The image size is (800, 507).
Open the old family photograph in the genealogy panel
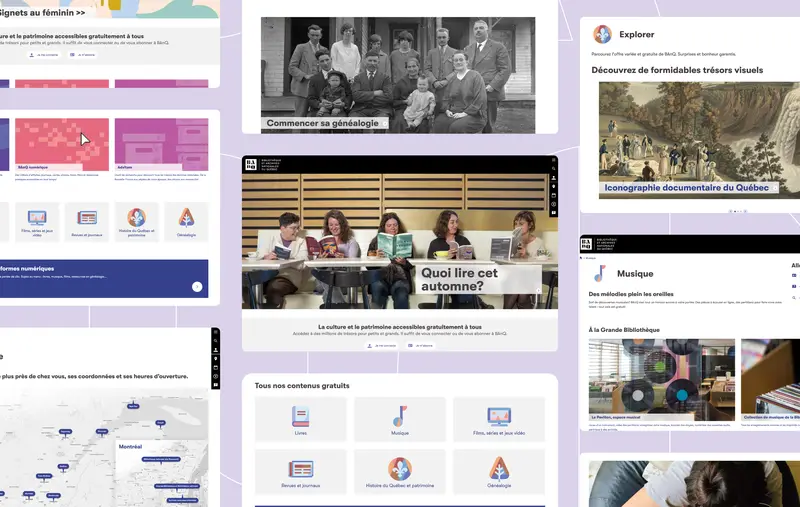click(x=398, y=75)
